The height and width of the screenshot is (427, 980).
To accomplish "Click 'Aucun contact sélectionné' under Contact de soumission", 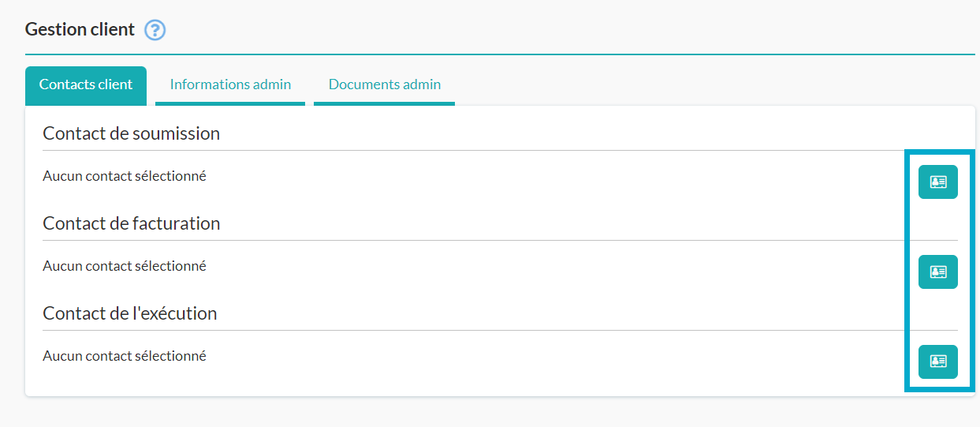I will (125, 176).
